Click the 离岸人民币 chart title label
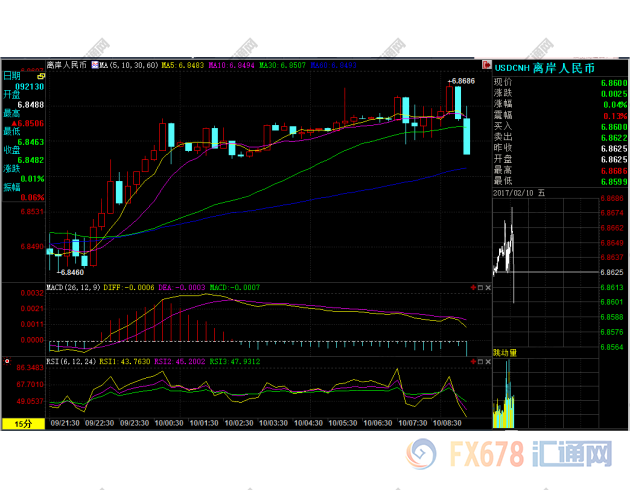Viewport: 630px width, 490px height. point(67,65)
